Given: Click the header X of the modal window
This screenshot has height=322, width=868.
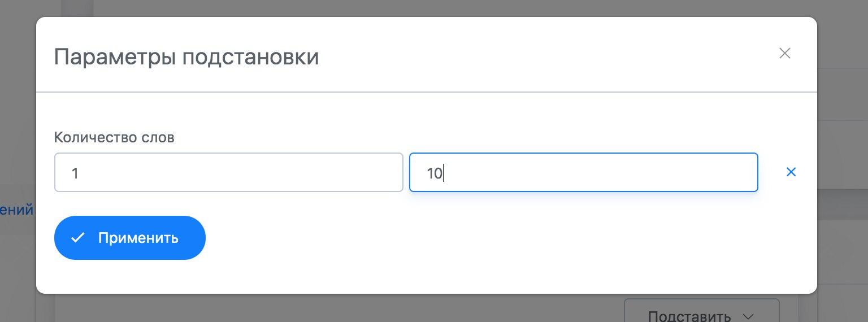Looking at the screenshot, I should click(784, 54).
